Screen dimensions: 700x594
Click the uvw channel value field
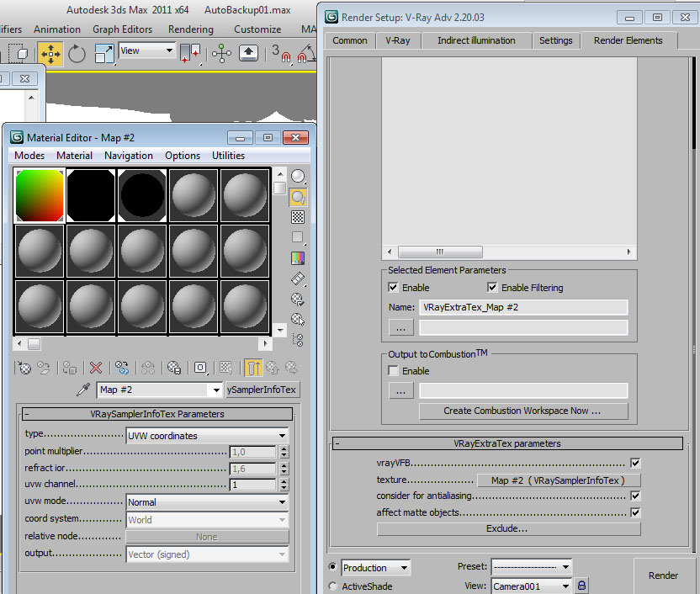(x=252, y=485)
